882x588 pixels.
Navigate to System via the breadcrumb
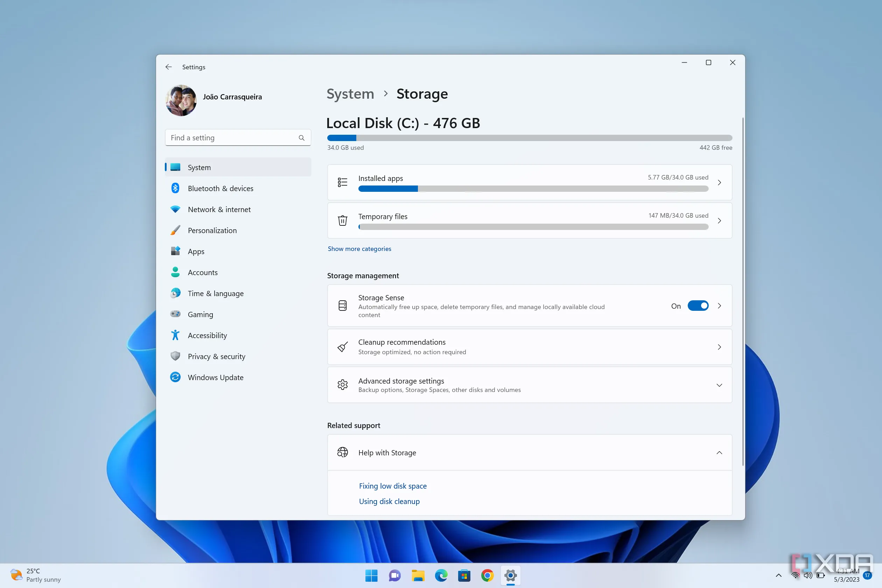coord(350,94)
